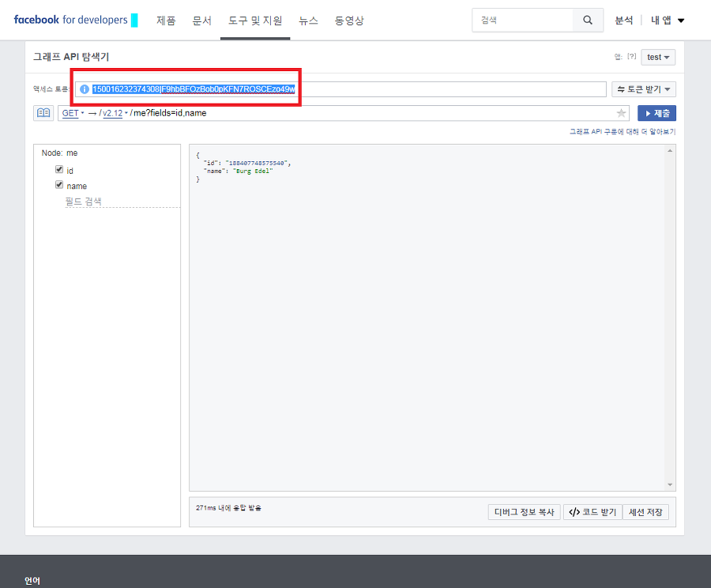Click the query path me?fields=id,name

pos(170,113)
